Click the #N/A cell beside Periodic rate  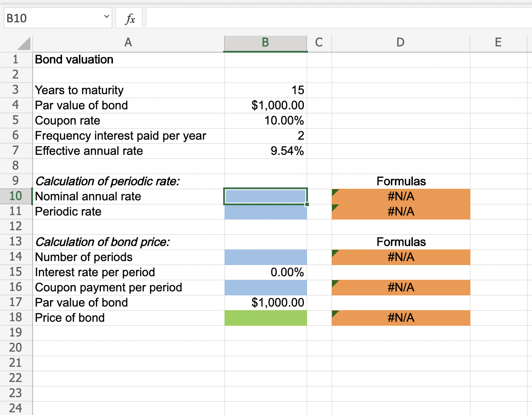pos(400,212)
